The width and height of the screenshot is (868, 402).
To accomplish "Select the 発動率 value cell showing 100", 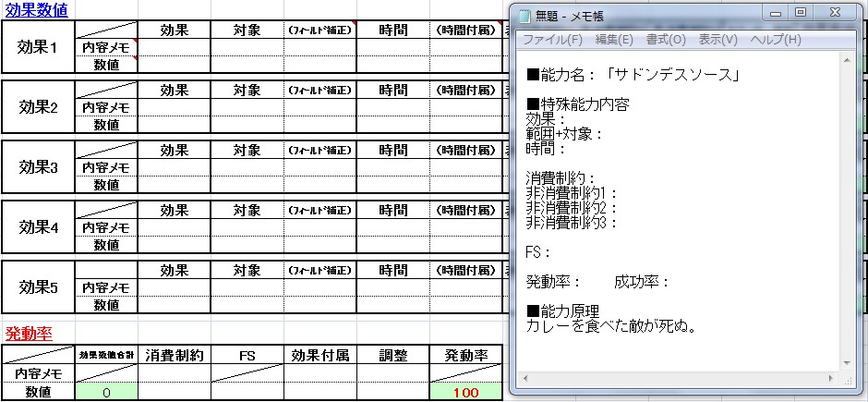I will (464, 393).
